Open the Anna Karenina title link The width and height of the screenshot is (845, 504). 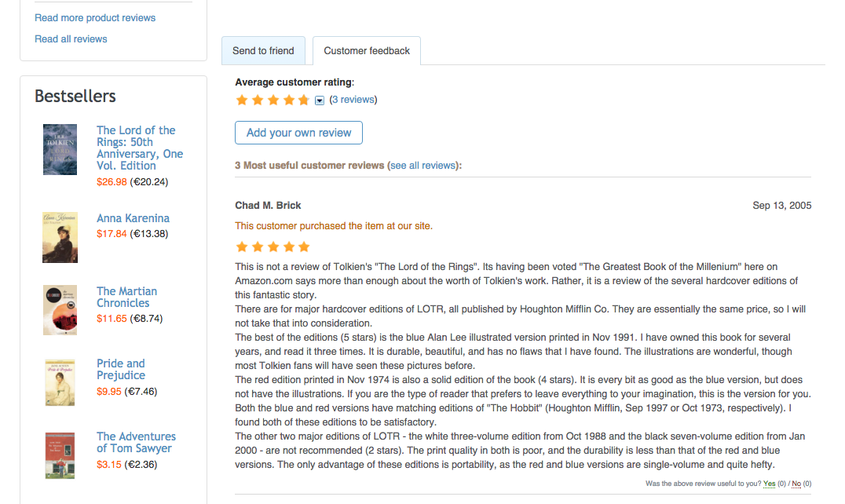click(x=133, y=218)
